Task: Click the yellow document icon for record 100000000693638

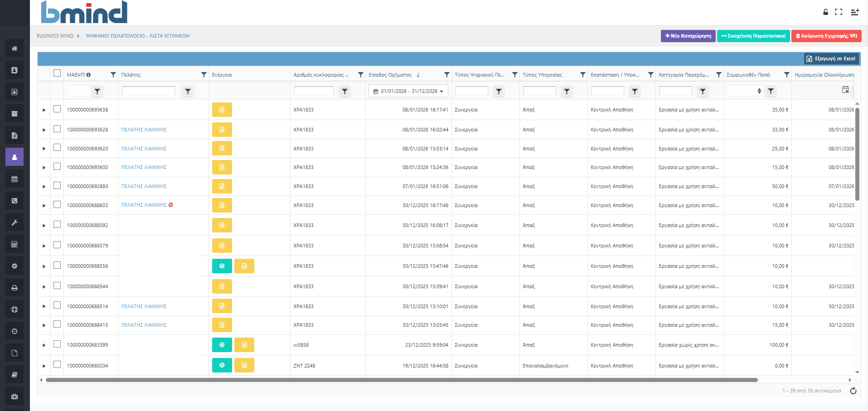Action: 222,110
